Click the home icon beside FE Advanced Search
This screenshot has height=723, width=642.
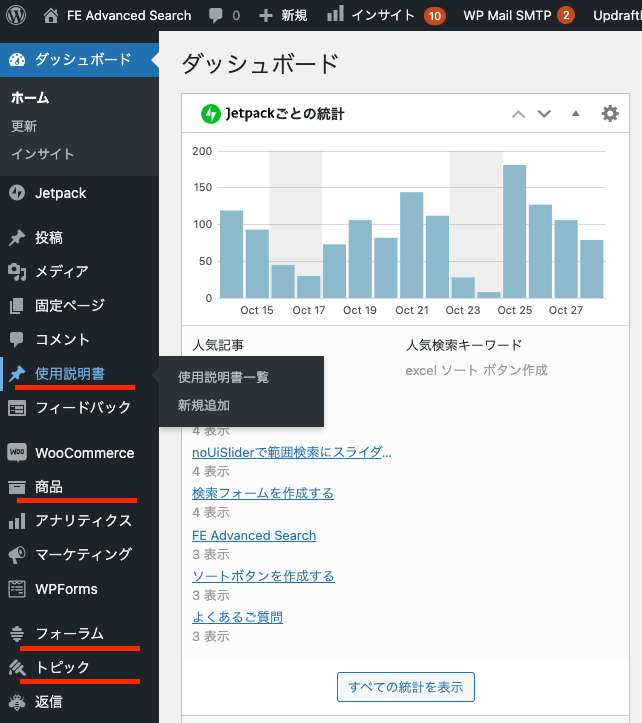[x=51, y=16]
